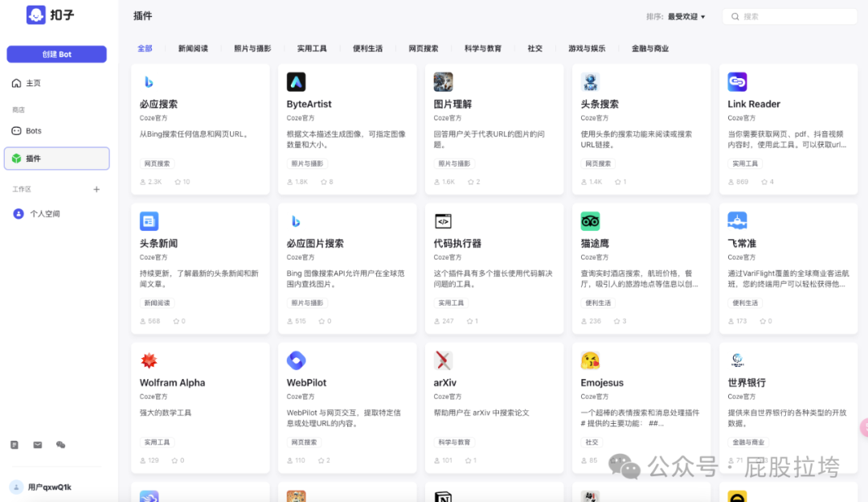Click the ByteArtist plugin icon
The height and width of the screenshot is (502, 868).
(296, 82)
